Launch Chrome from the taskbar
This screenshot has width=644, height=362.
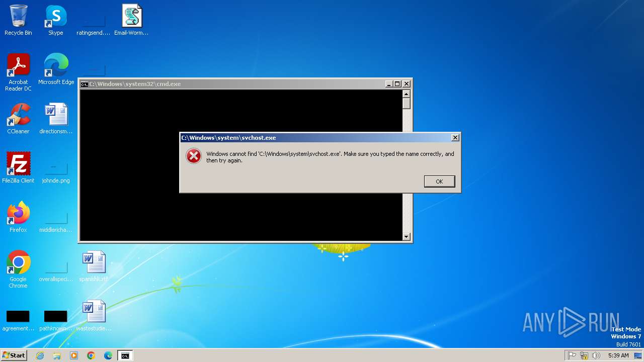point(91,355)
